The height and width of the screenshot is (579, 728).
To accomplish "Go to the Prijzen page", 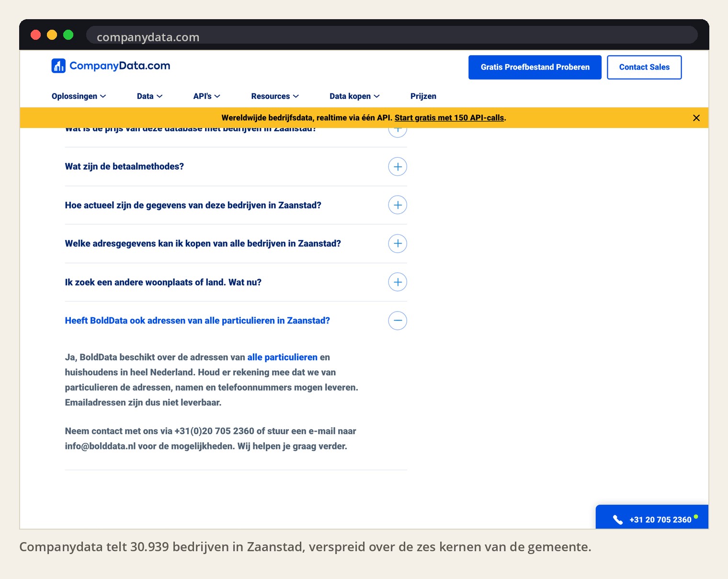I will pos(423,96).
